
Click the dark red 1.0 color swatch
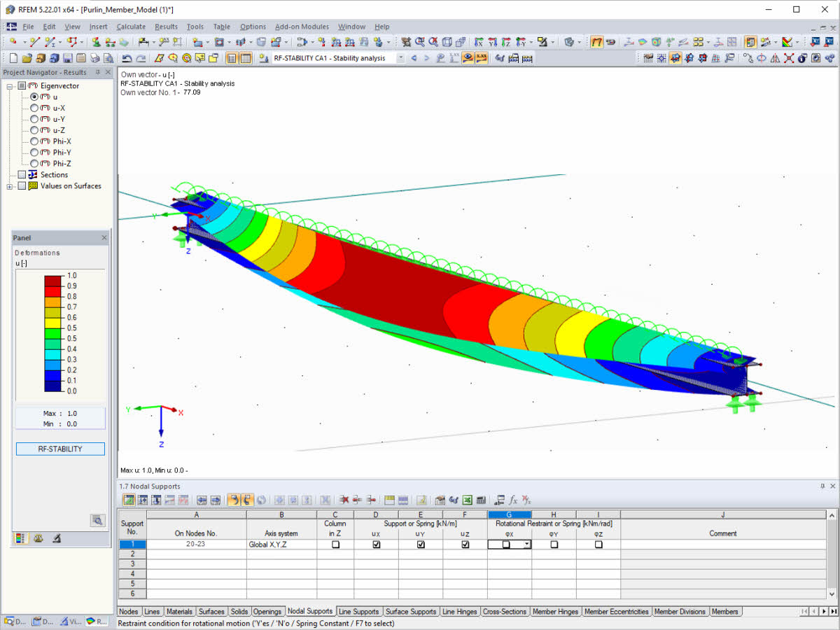pos(53,281)
